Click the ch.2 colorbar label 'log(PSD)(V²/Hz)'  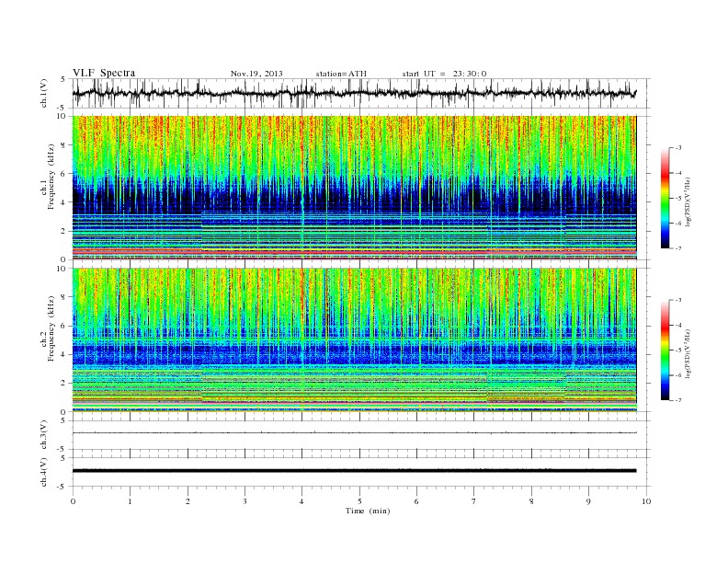coord(689,353)
